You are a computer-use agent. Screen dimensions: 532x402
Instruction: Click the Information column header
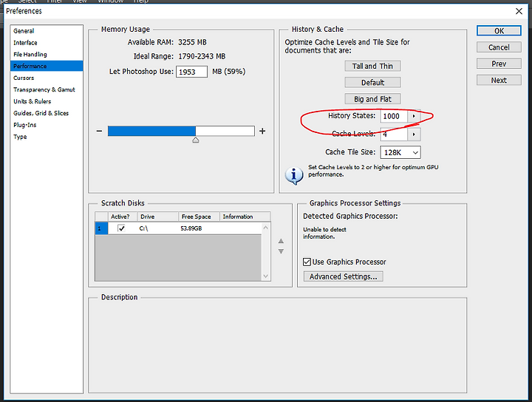(x=245, y=217)
